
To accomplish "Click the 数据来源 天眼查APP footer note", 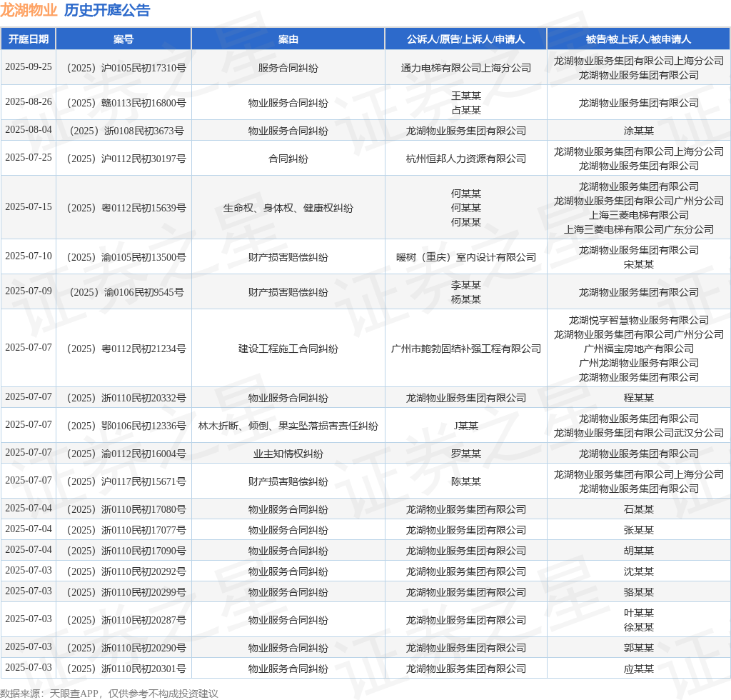I will [x=109, y=694].
